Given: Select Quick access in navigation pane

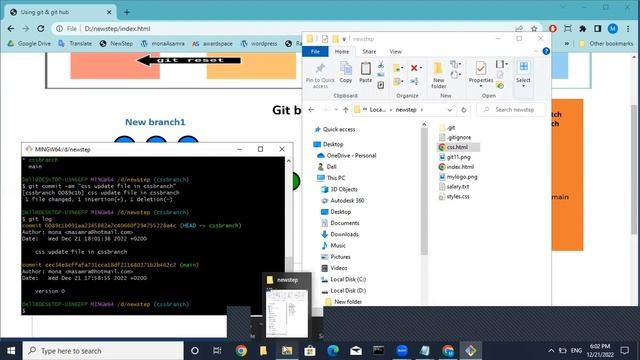Looking at the screenshot, I should pos(335,129).
